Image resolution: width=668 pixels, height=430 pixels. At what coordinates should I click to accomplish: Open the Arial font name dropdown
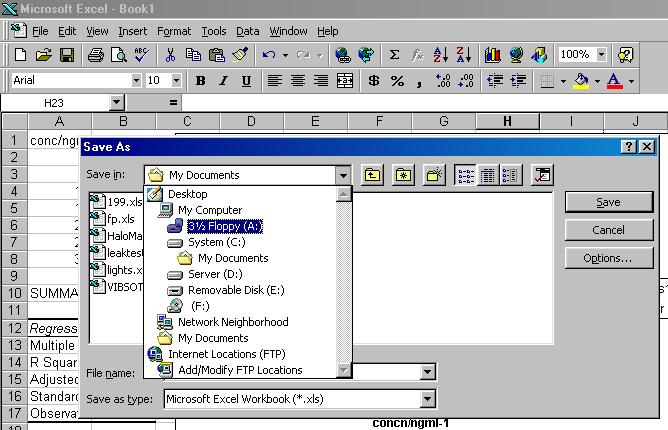pyautogui.click(x=136, y=80)
